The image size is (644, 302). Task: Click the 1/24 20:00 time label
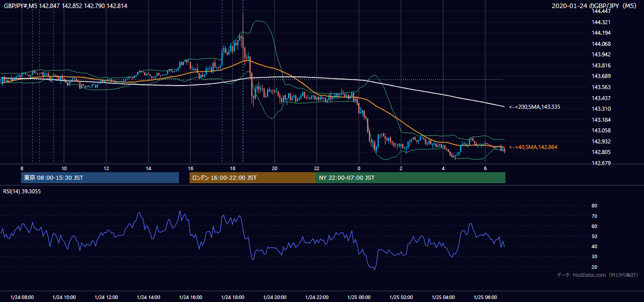click(x=275, y=297)
